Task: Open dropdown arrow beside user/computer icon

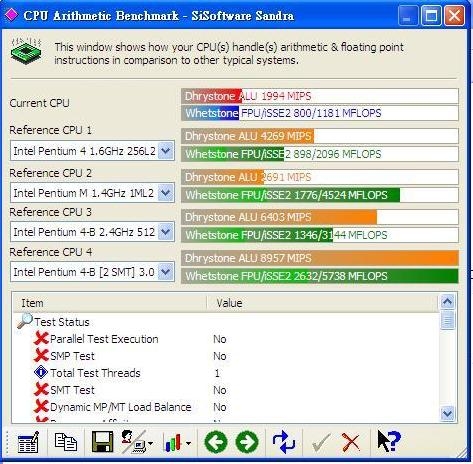Action: point(150,443)
